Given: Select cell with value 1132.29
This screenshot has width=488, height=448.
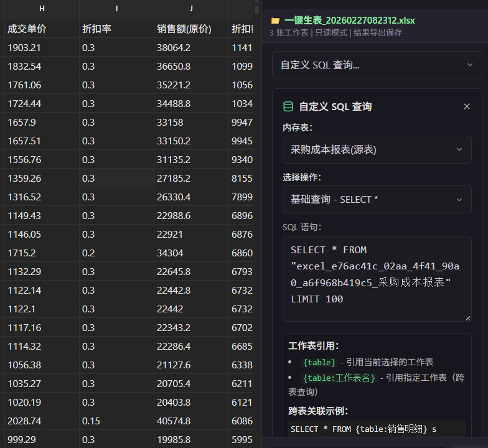Looking at the screenshot, I should coord(42,271).
